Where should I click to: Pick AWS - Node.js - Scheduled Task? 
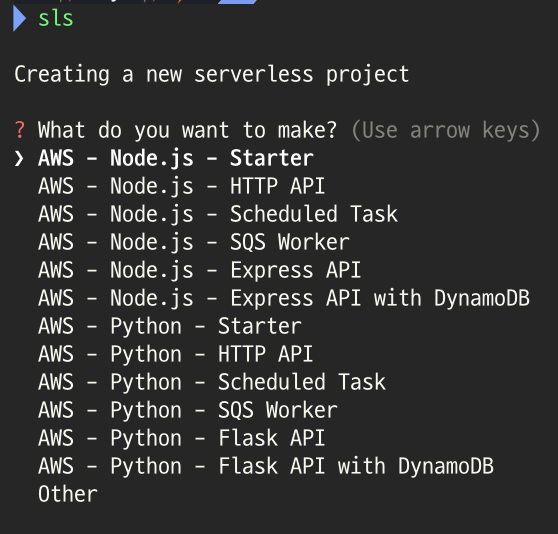218,215
